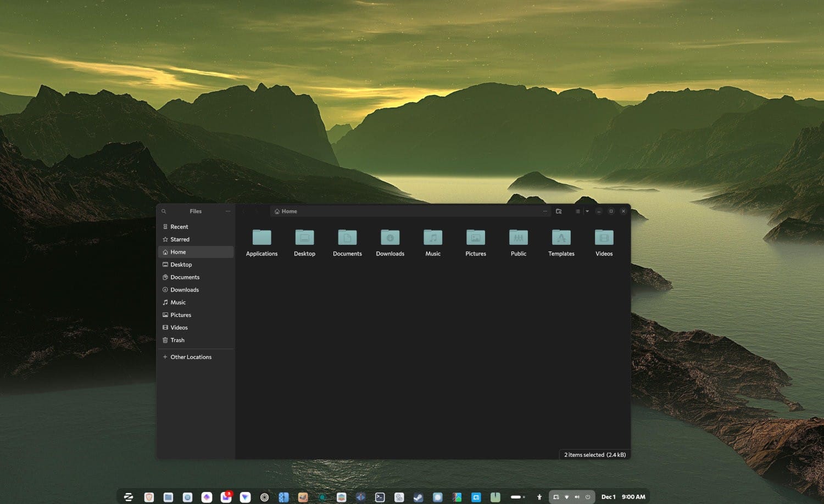
Task: Click Other Locations in the sidebar
Action: [191, 357]
